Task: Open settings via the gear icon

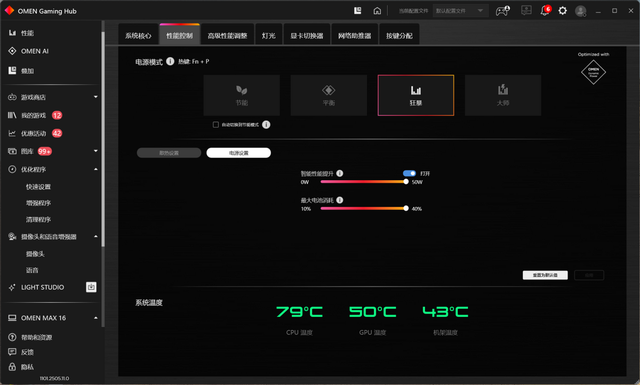Action: coord(562,11)
